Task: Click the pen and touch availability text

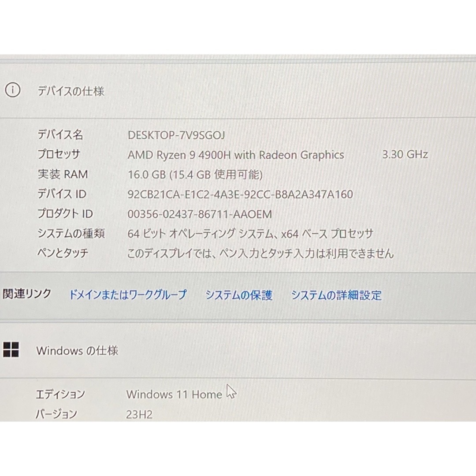Action: (x=260, y=253)
